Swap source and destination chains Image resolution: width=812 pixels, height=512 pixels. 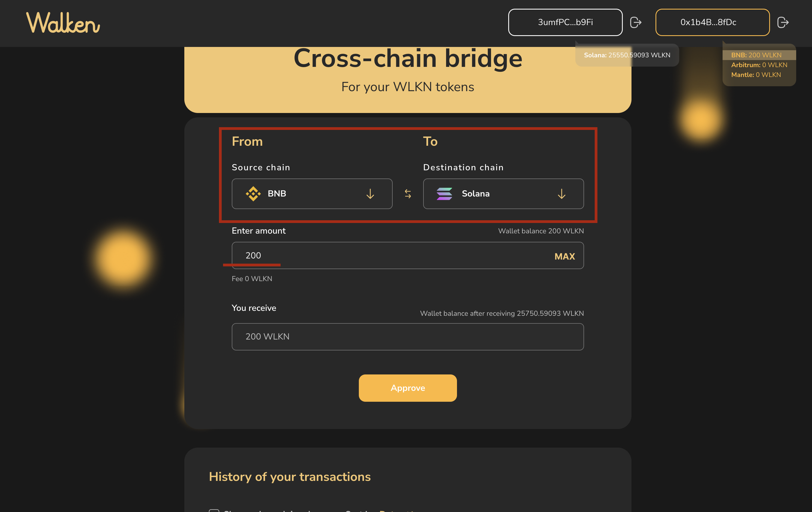pyautogui.click(x=408, y=194)
